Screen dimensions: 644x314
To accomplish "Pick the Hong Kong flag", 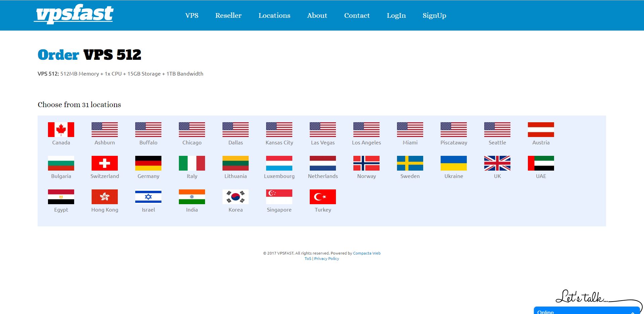I will (x=105, y=197).
